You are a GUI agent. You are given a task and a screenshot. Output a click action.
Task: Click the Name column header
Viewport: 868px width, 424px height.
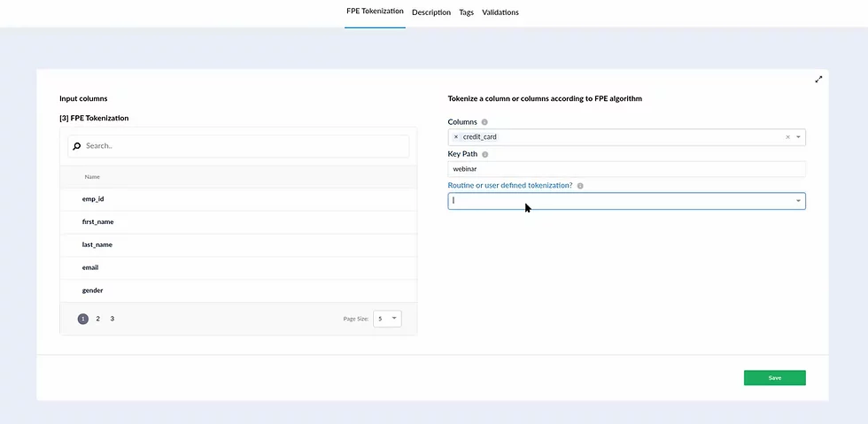pos(92,176)
